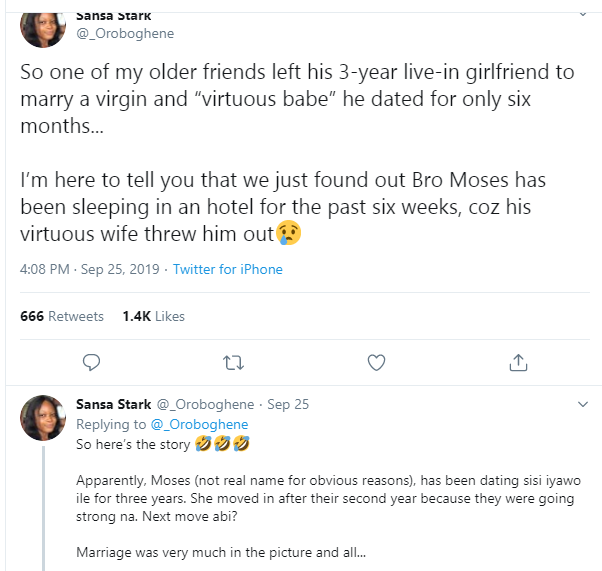Expand reply tweet options chevron
The image size is (602, 571).
point(584,405)
